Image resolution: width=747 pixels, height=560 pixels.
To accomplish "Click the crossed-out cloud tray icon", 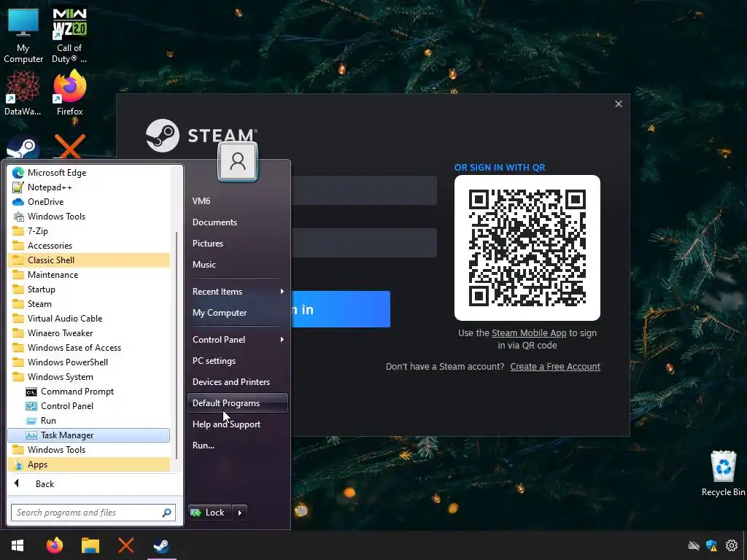I will point(694,545).
